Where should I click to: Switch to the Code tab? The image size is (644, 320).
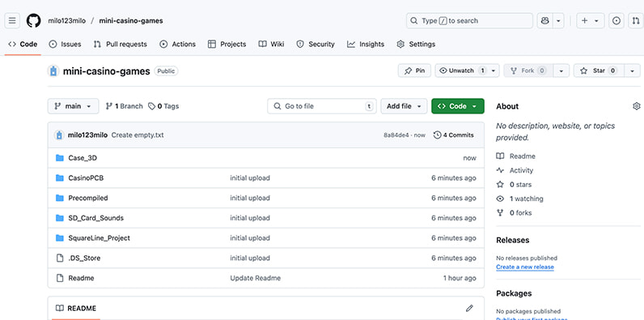[23, 44]
